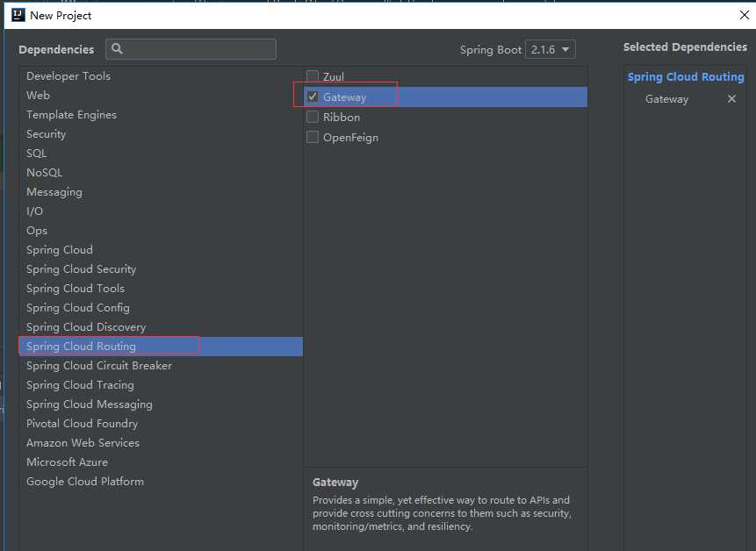Choose Spring Cloud Discovery category

click(161, 326)
